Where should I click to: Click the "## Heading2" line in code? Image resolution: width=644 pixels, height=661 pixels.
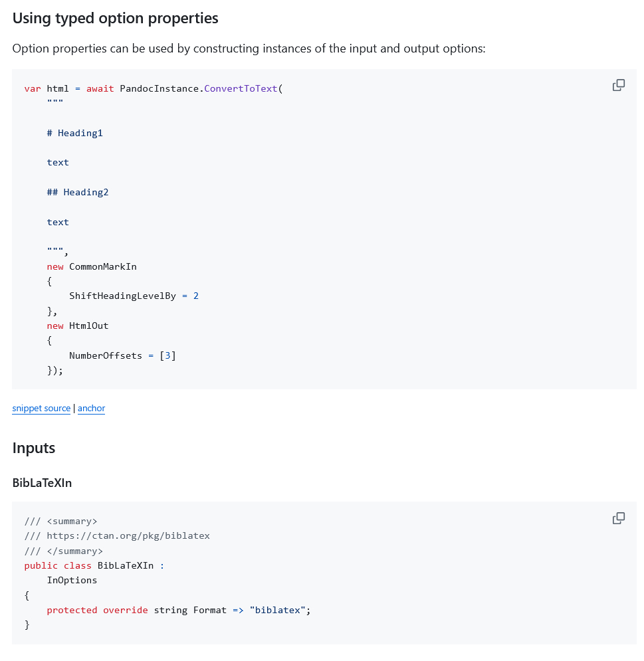click(x=78, y=192)
